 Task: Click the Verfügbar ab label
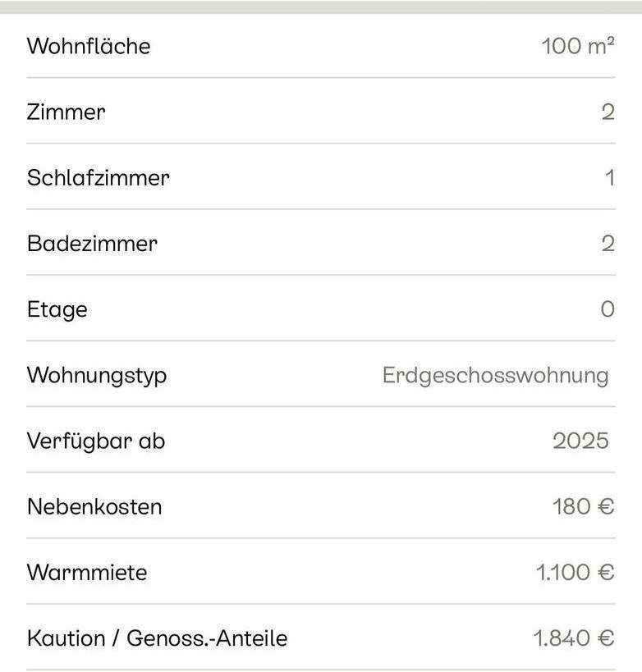coord(96,441)
